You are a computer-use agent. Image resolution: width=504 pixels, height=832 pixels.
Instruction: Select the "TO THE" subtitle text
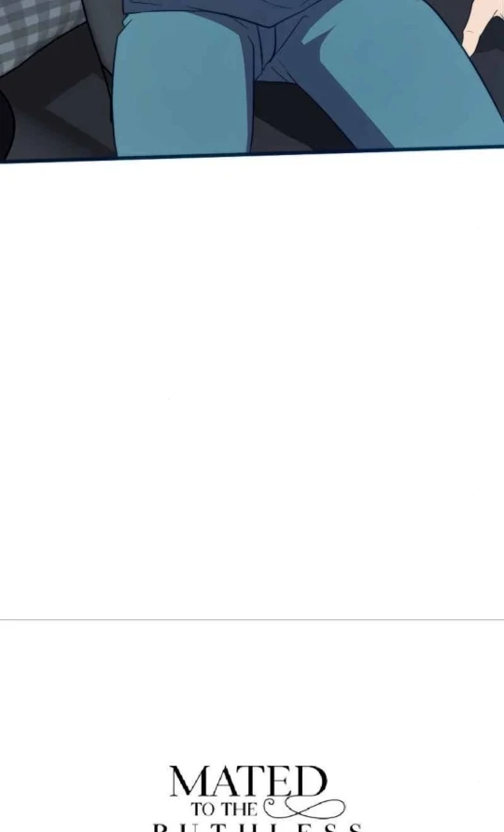click(x=224, y=810)
